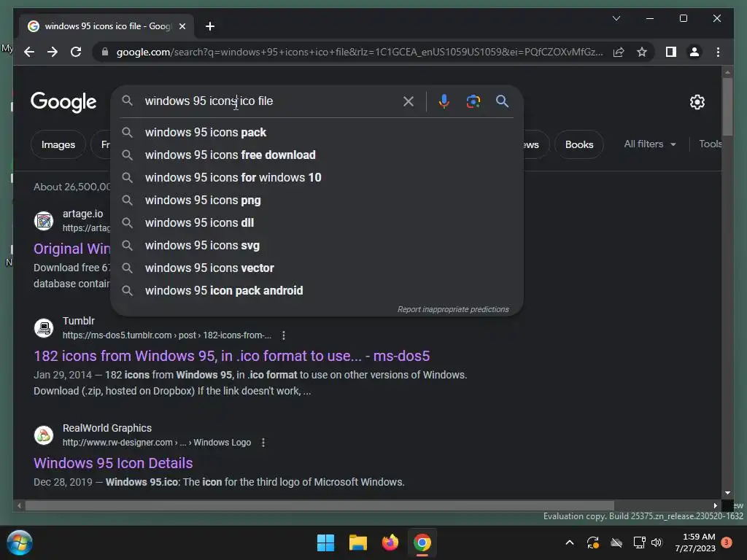Go back to the previous page
This screenshot has width=747, height=560.
[x=29, y=52]
